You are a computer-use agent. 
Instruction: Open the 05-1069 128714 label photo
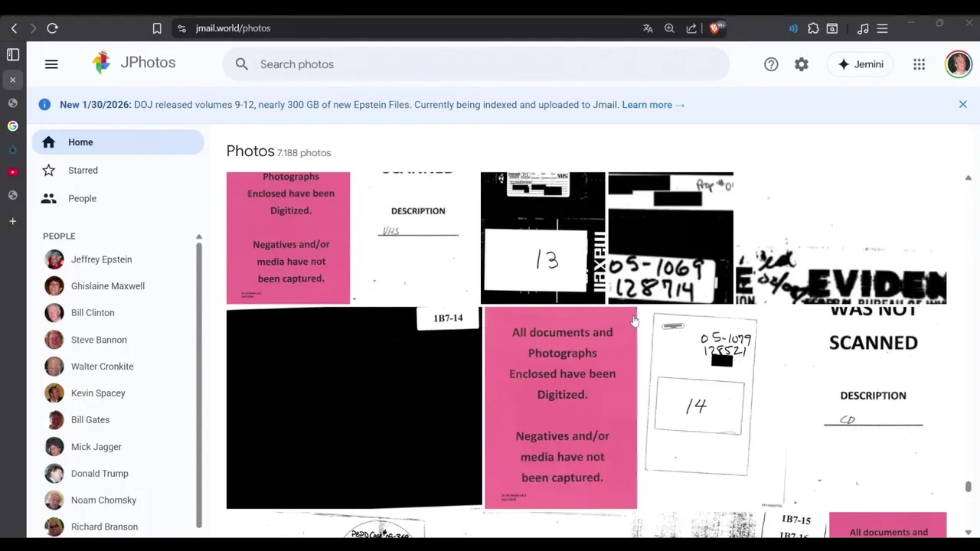pyautogui.click(x=671, y=238)
